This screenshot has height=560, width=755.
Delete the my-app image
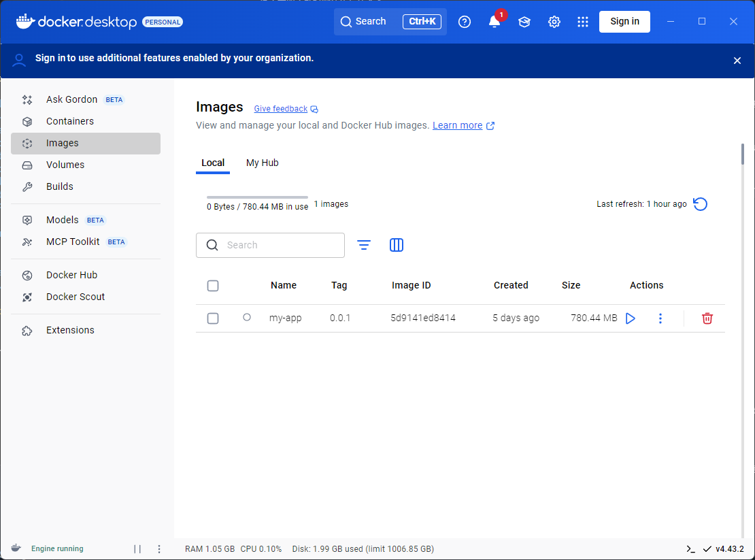(707, 318)
